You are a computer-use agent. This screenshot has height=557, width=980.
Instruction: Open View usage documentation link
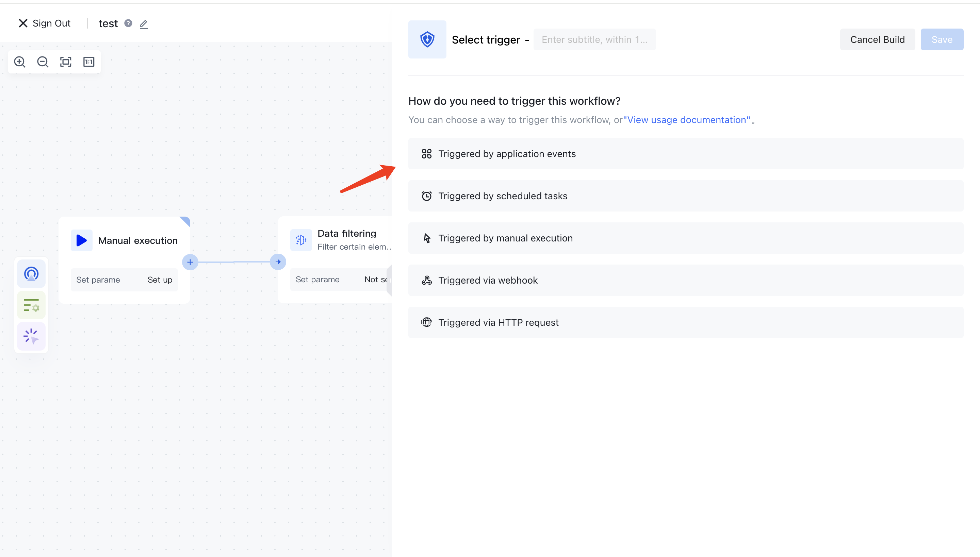tap(687, 120)
